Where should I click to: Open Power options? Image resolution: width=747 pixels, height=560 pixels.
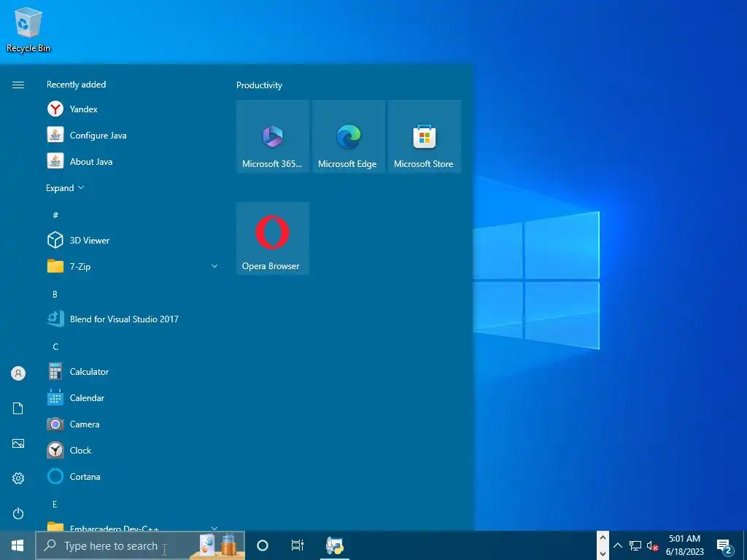[x=18, y=513]
